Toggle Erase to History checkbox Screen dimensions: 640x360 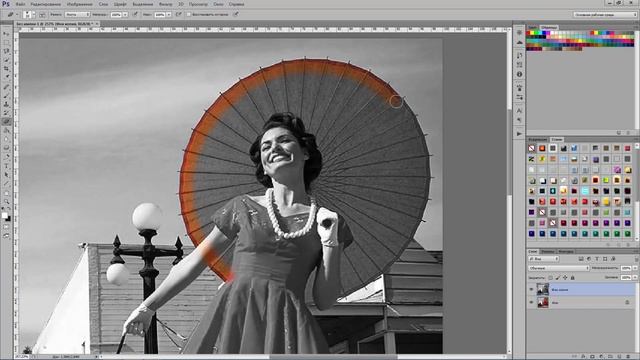click(189, 14)
